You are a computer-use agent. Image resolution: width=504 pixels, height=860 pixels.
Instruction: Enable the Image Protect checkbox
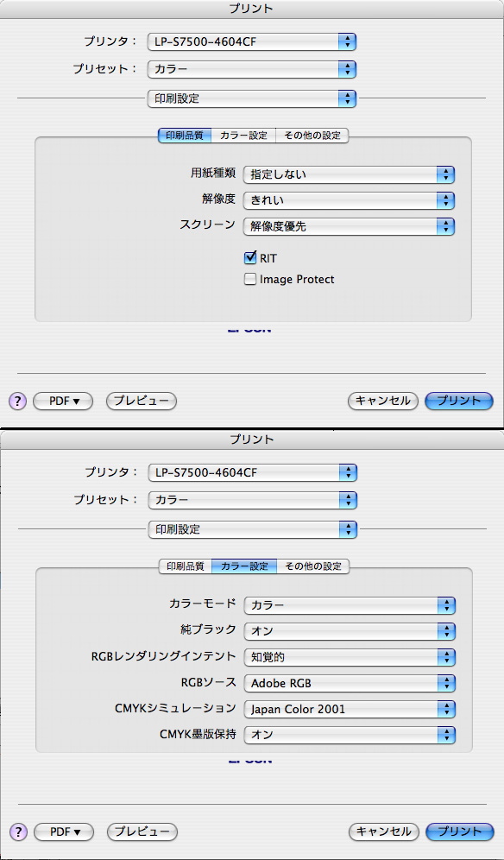point(250,279)
